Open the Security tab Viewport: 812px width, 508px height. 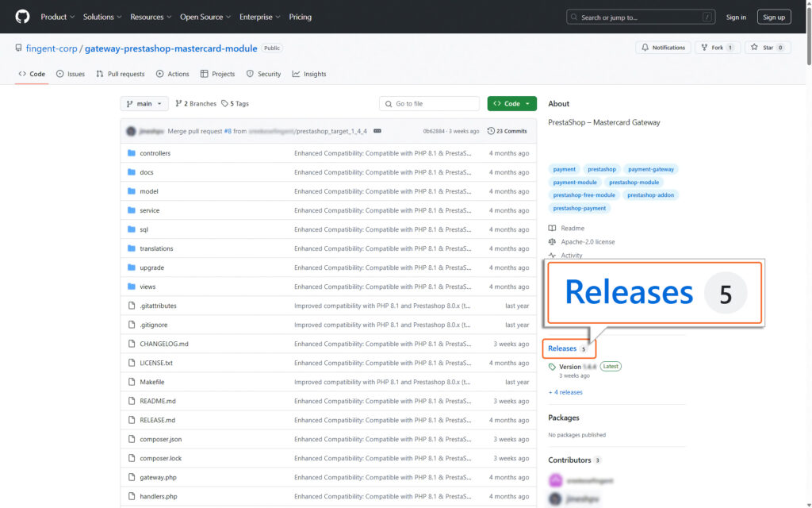point(263,73)
